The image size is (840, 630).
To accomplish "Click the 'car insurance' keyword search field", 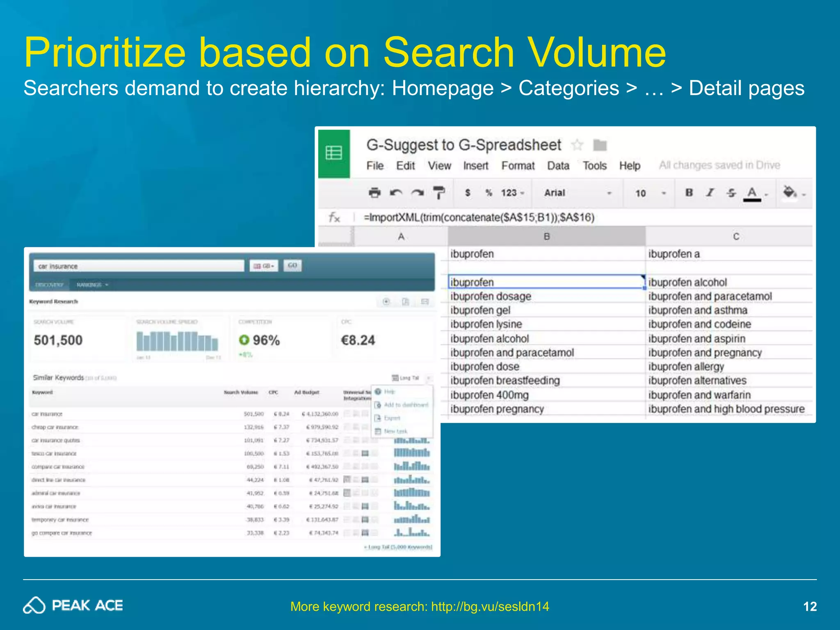I will click(139, 266).
